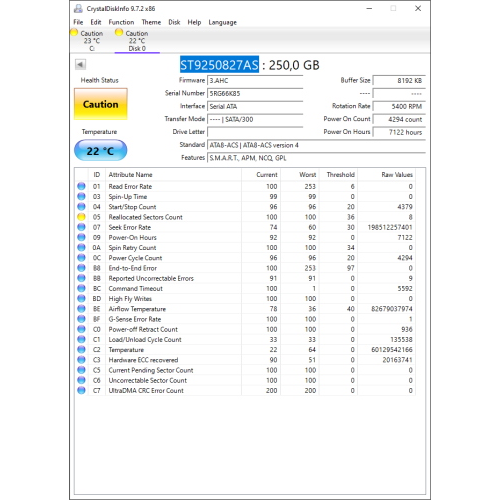Screen dimensions: 500x500
Task: Select the Current Pending Sector Count row
Action: tap(245, 370)
